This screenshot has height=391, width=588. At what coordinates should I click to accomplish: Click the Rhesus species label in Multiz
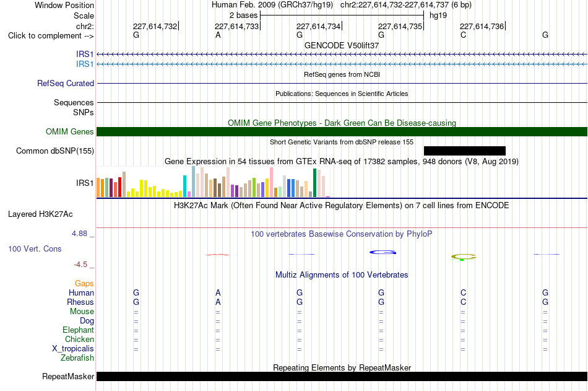click(x=80, y=302)
